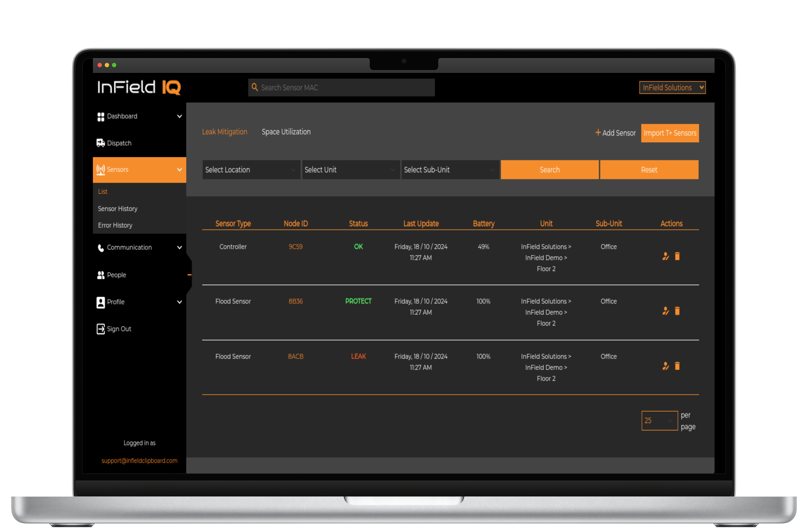Click the People icon in sidebar
808x532 pixels.
click(x=101, y=275)
